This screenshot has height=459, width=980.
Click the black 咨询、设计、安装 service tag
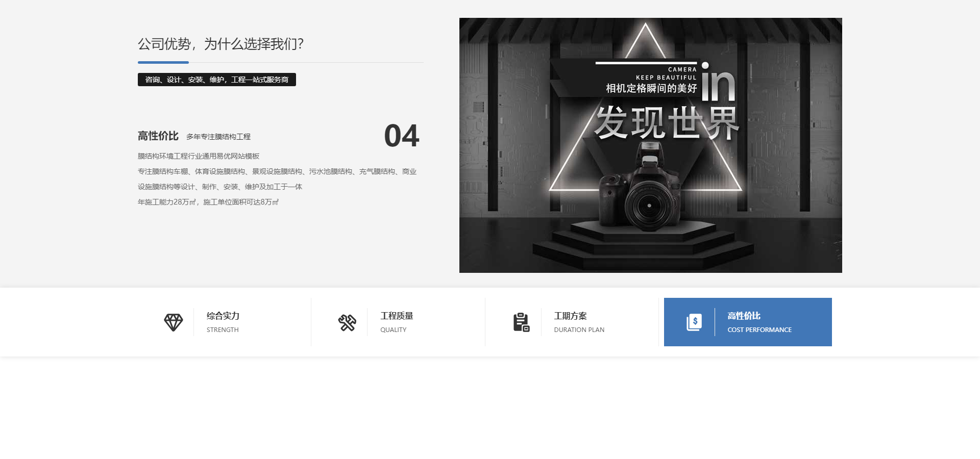coord(217,80)
